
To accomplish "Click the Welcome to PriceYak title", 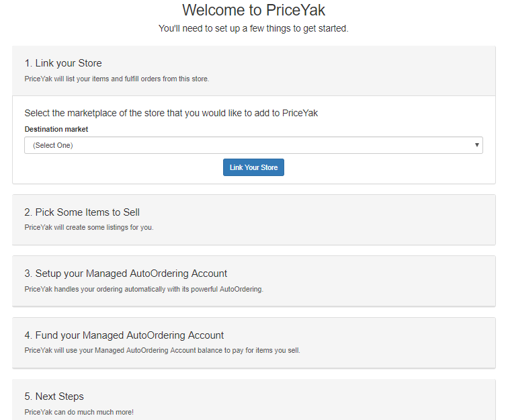I will pyautogui.click(x=253, y=10).
